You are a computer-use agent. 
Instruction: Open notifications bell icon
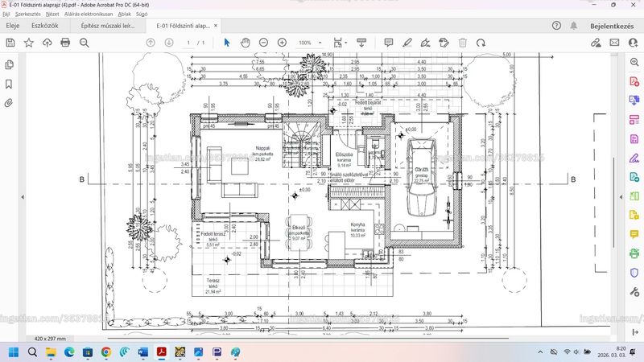tap(574, 26)
